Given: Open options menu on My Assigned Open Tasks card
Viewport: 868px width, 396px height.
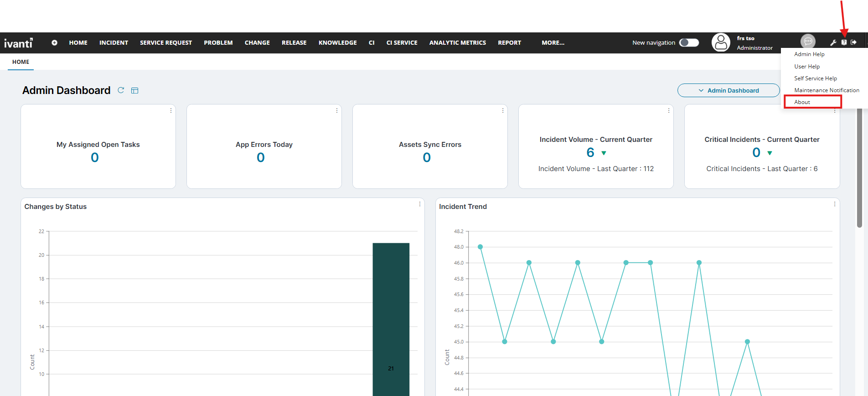Looking at the screenshot, I should click(x=171, y=110).
